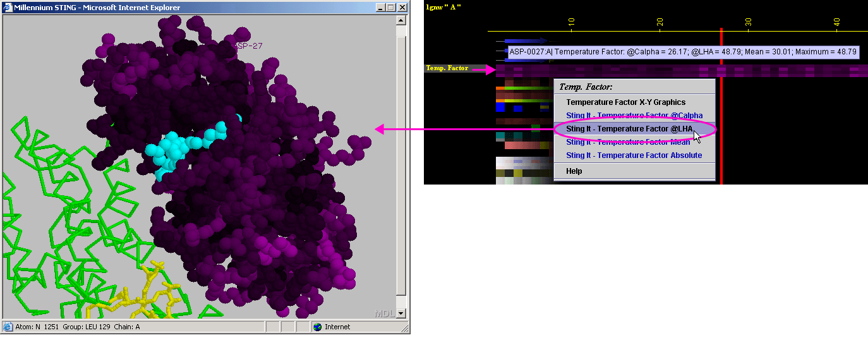Click the Internet zone globe icon
Viewport: 868px width, 340px height.
click(318, 327)
